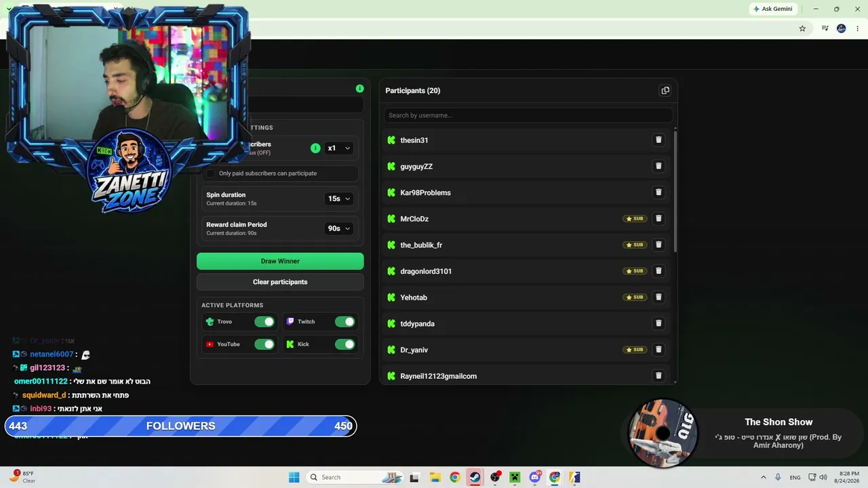Open the x1 subscriber multiplier dropdown
This screenshot has width=868, height=488.
339,148
